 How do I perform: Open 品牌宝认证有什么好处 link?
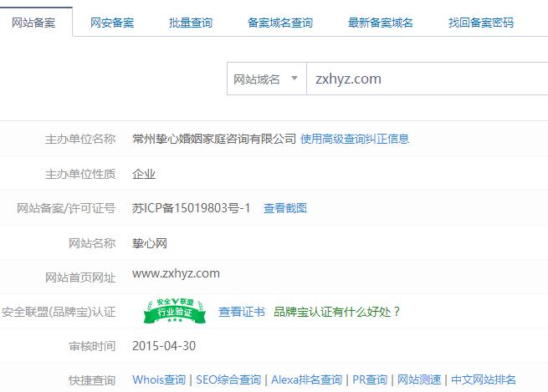[337, 312]
